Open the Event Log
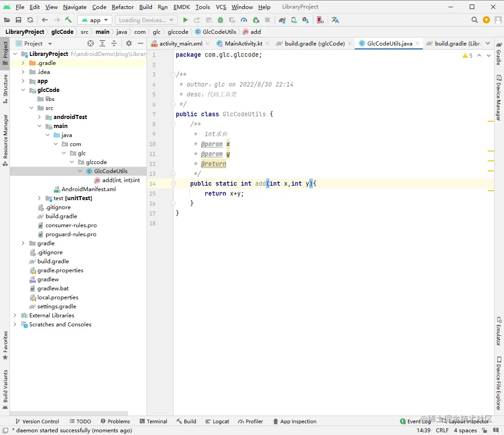The width and height of the screenshot is (504, 435). point(415,421)
